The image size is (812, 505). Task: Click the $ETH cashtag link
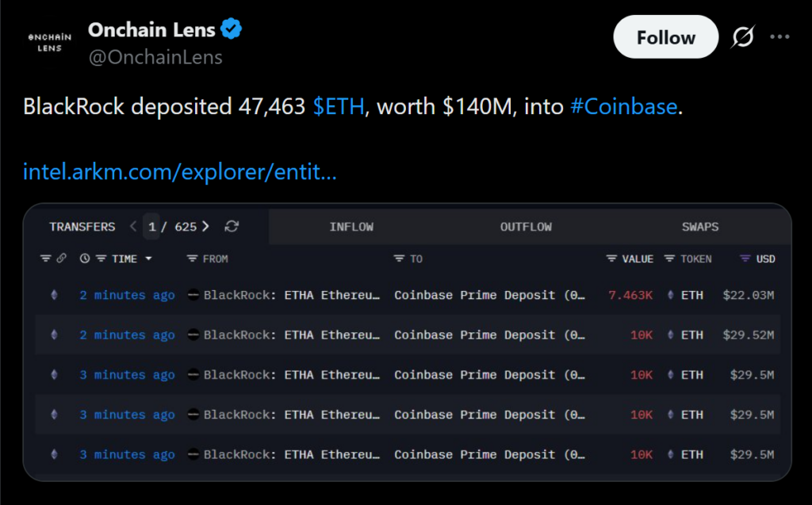339,107
